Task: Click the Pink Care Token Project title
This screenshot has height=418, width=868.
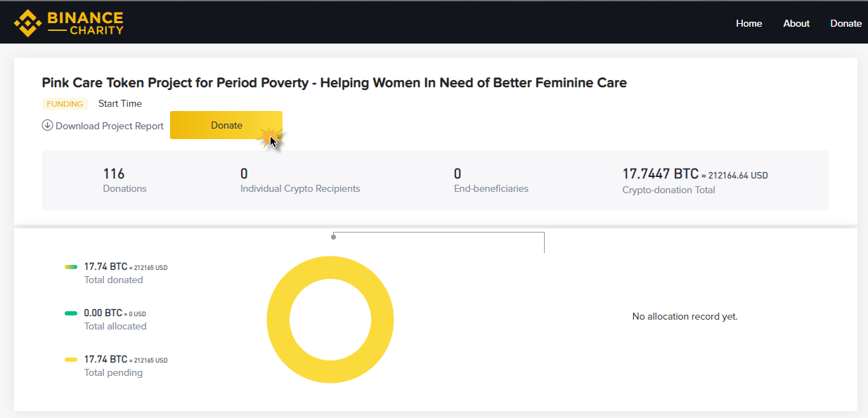Action: [x=334, y=83]
